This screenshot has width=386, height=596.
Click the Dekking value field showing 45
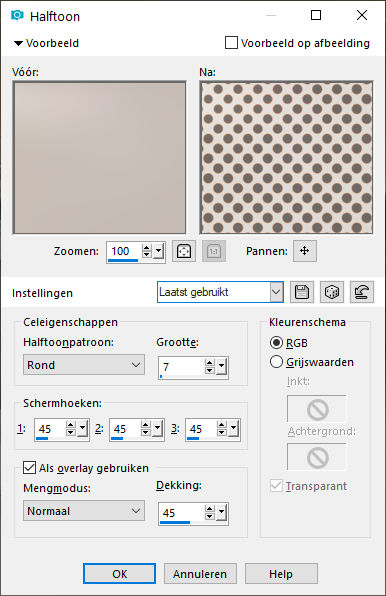pos(182,513)
